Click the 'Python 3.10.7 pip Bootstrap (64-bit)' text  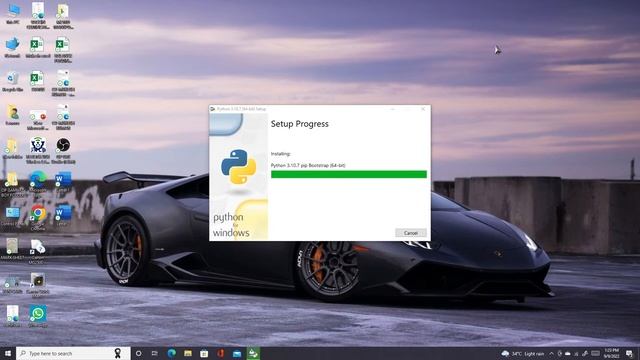click(308, 165)
